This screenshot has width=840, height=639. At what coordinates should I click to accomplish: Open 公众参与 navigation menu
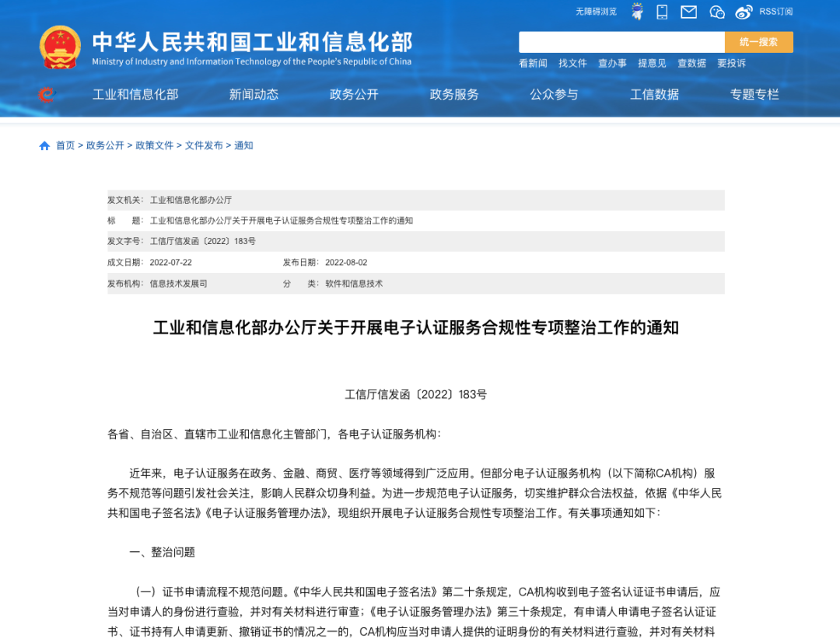point(554,95)
